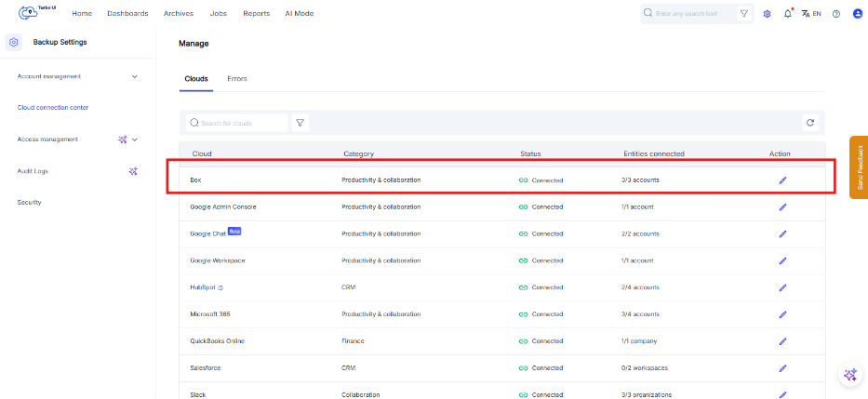
Task: Click the Turbo UI cloud logo
Action: coord(37,12)
